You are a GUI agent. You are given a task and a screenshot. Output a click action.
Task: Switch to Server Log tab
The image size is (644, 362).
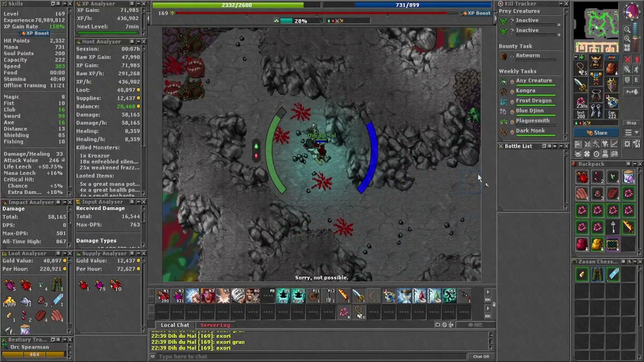215,325
